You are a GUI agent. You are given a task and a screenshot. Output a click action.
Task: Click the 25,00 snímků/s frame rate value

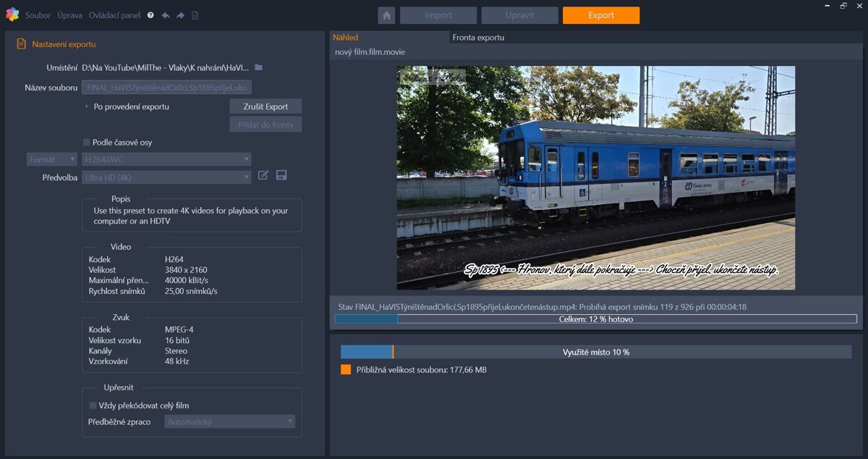point(191,291)
